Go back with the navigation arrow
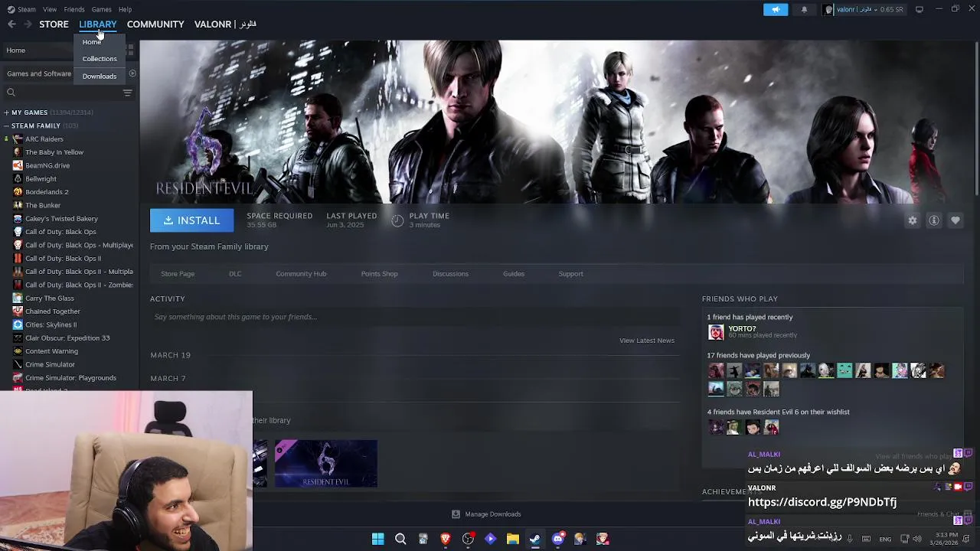 click(x=11, y=24)
